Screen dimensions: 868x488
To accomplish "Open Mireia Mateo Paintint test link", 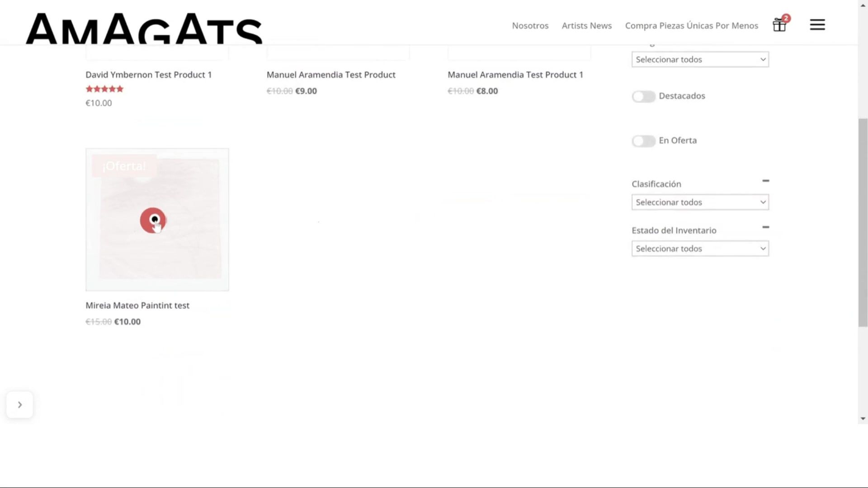I will pos(137,306).
